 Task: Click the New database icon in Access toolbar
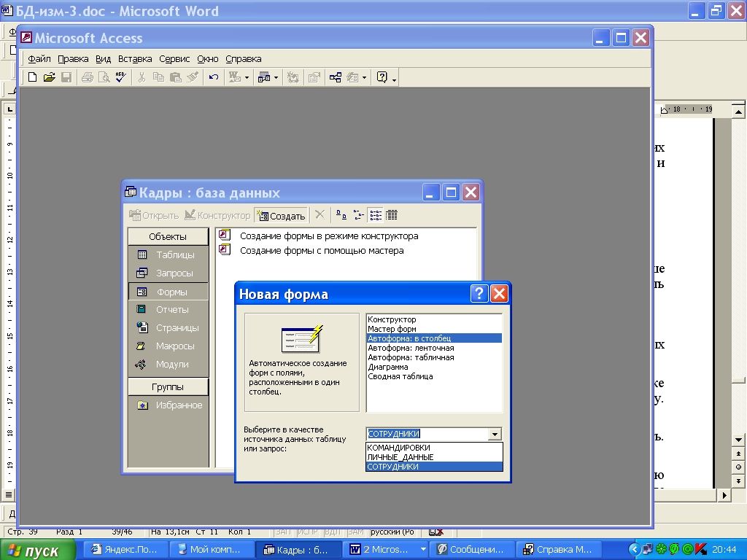(32, 77)
